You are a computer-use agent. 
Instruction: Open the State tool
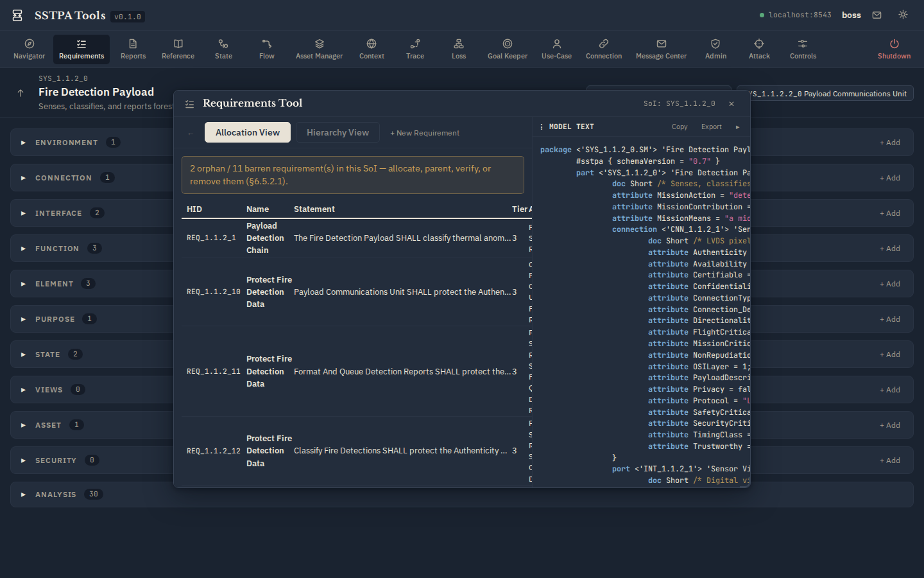coord(223,49)
